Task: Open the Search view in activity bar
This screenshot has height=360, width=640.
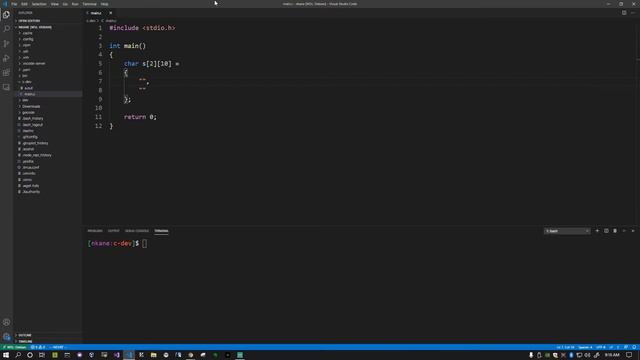Action: point(6,29)
